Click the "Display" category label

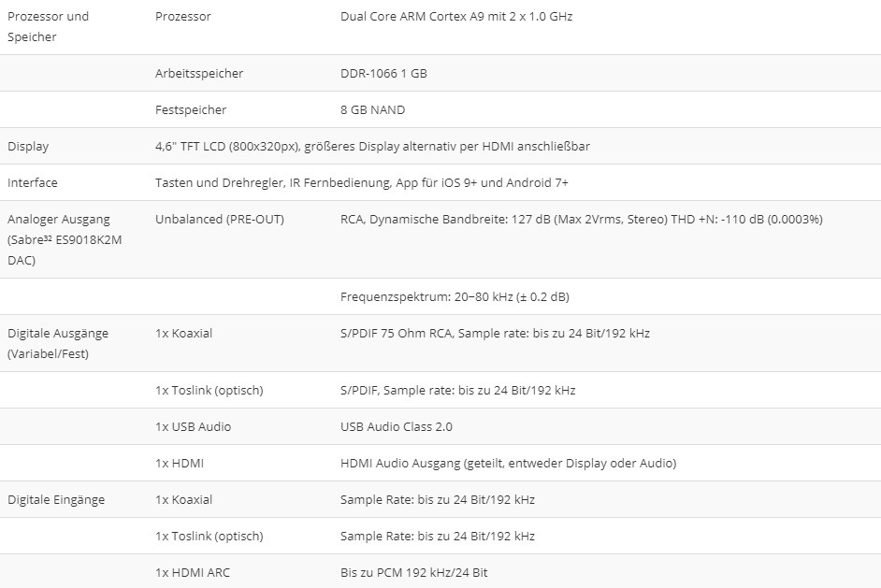(28, 146)
